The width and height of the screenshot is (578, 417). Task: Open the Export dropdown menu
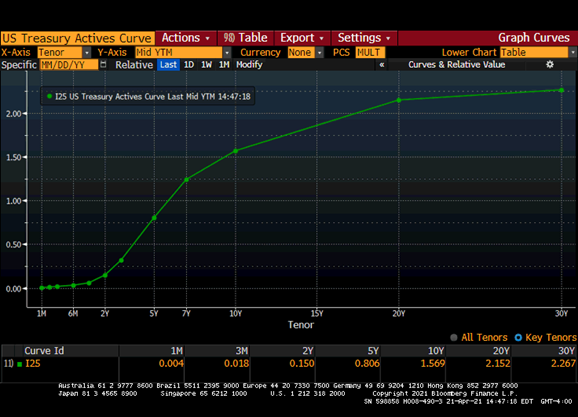coord(302,38)
